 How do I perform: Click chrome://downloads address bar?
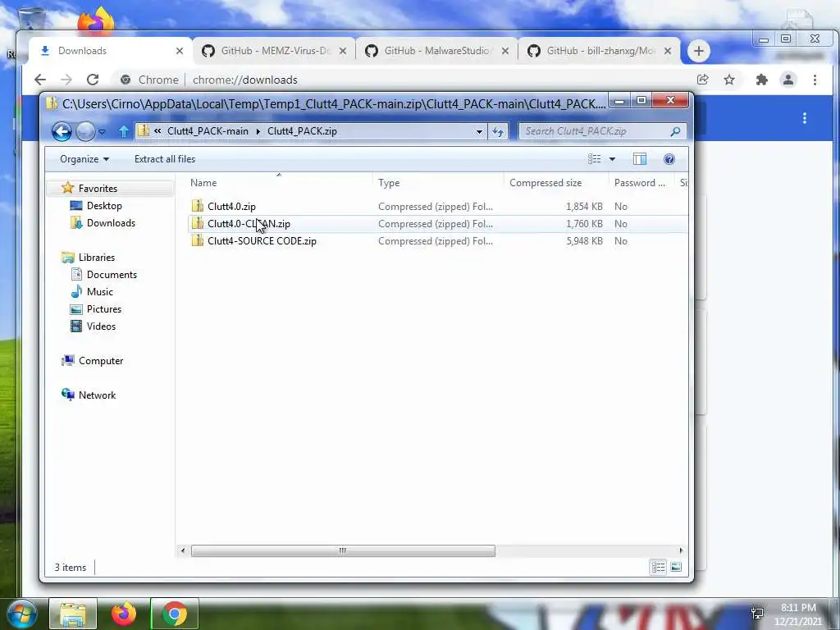402,80
